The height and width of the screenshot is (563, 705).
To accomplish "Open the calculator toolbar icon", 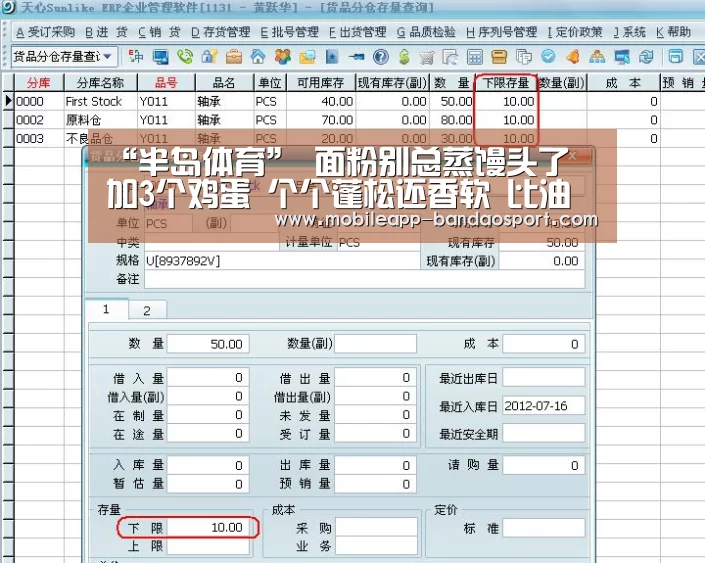I will coord(475,57).
